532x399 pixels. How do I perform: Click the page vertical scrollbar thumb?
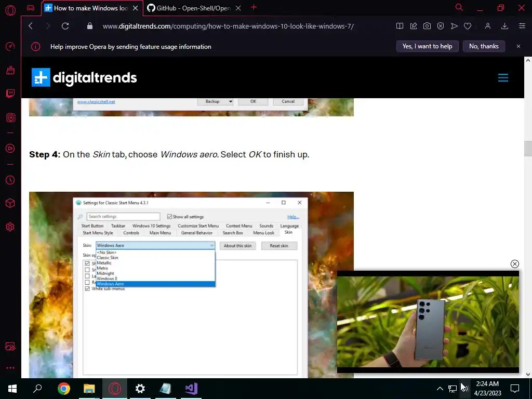(x=528, y=148)
